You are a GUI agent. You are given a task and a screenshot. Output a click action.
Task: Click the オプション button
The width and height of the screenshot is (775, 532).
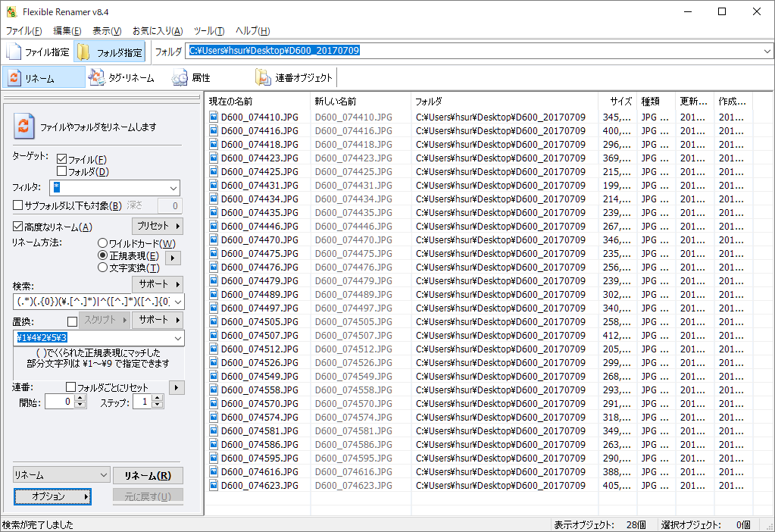(52, 496)
